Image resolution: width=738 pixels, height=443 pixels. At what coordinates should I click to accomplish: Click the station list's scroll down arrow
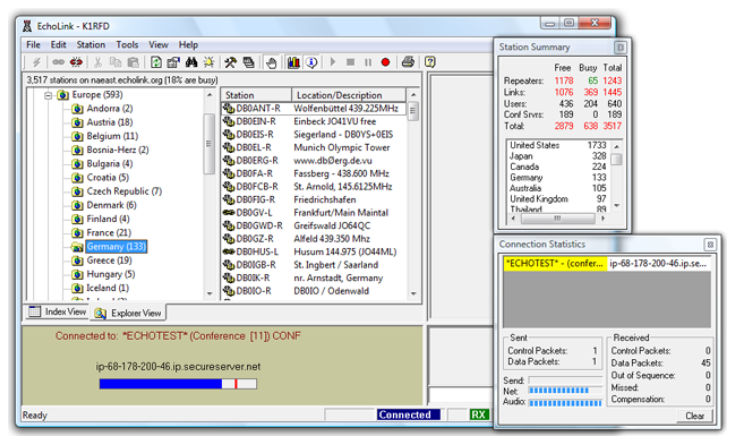point(413,294)
